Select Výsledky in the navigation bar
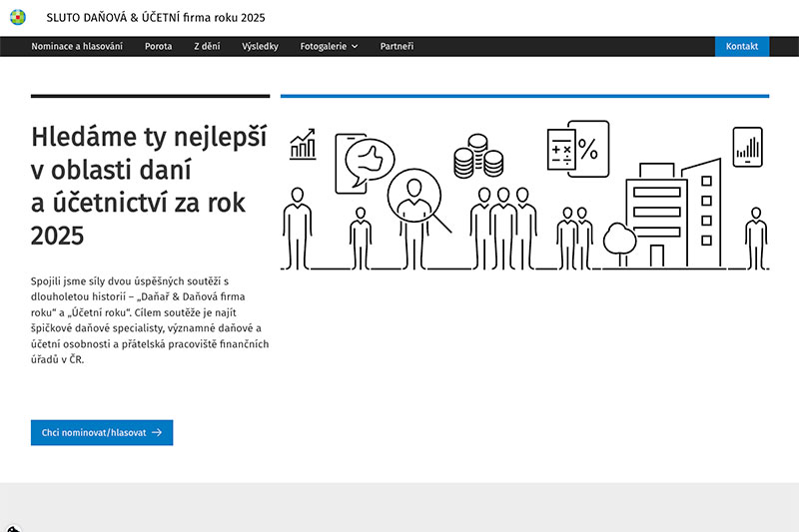This screenshot has width=799, height=532. pos(260,46)
